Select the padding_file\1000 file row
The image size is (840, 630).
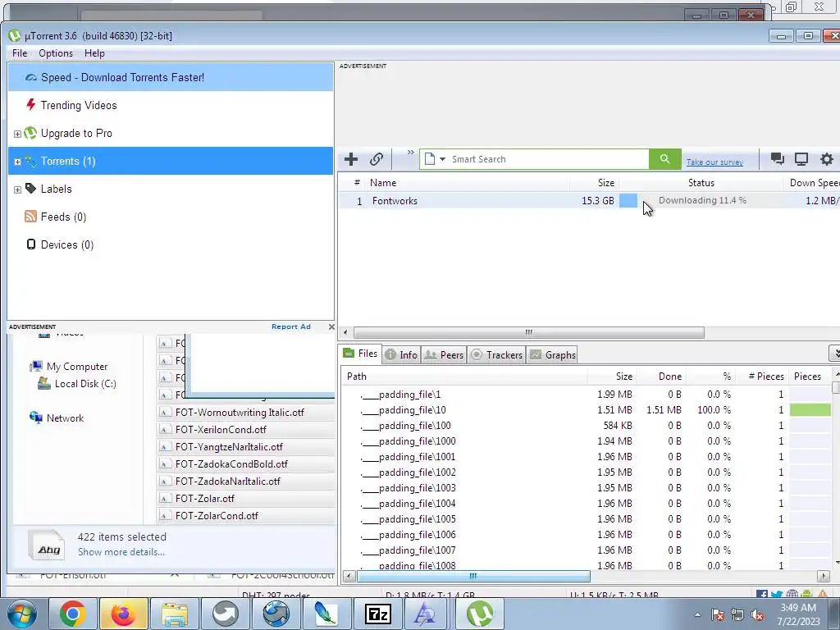[x=586, y=441]
